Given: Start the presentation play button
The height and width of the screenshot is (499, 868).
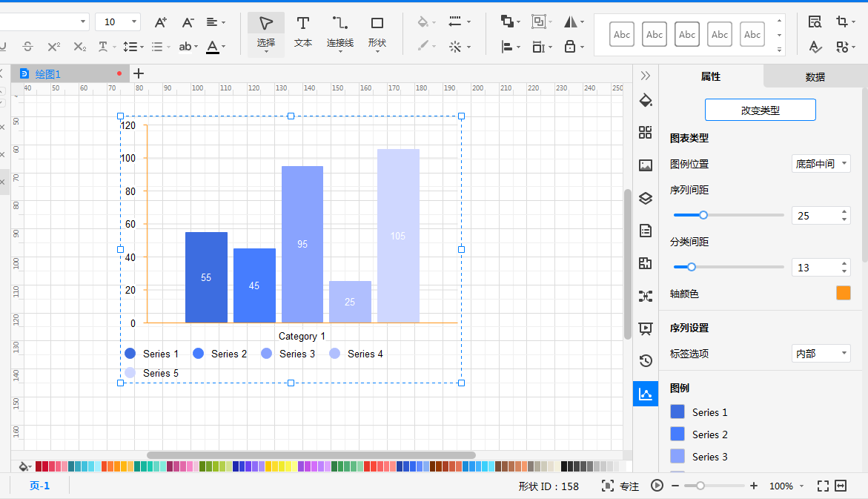Looking at the screenshot, I should pyautogui.click(x=657, y=486).
